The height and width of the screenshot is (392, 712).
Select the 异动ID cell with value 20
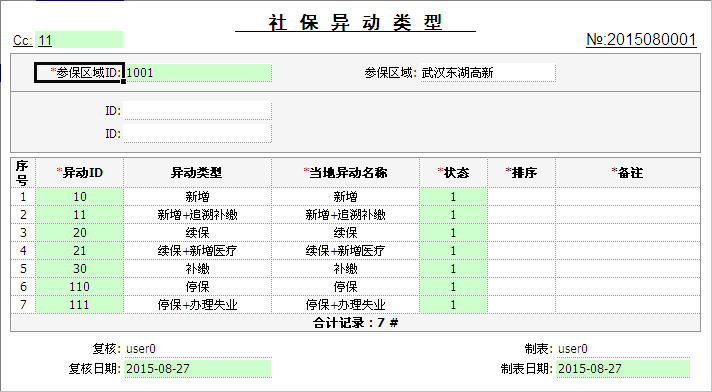[x=79, y=233]
